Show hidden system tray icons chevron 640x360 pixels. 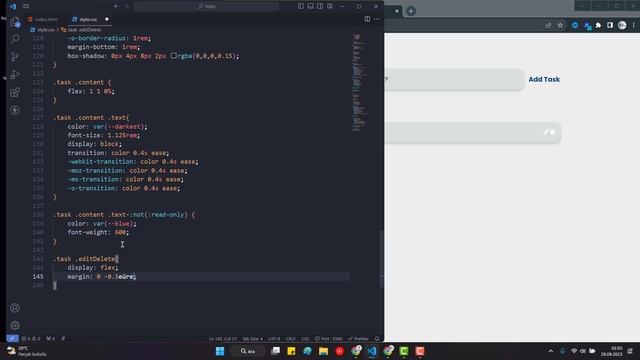pyautogui.click(x=551, y=351)
